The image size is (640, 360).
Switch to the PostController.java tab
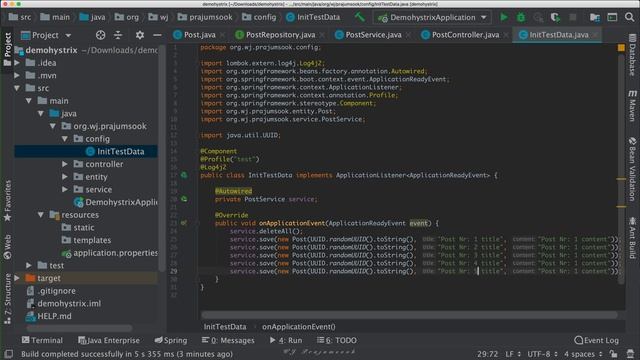(465, 35)
